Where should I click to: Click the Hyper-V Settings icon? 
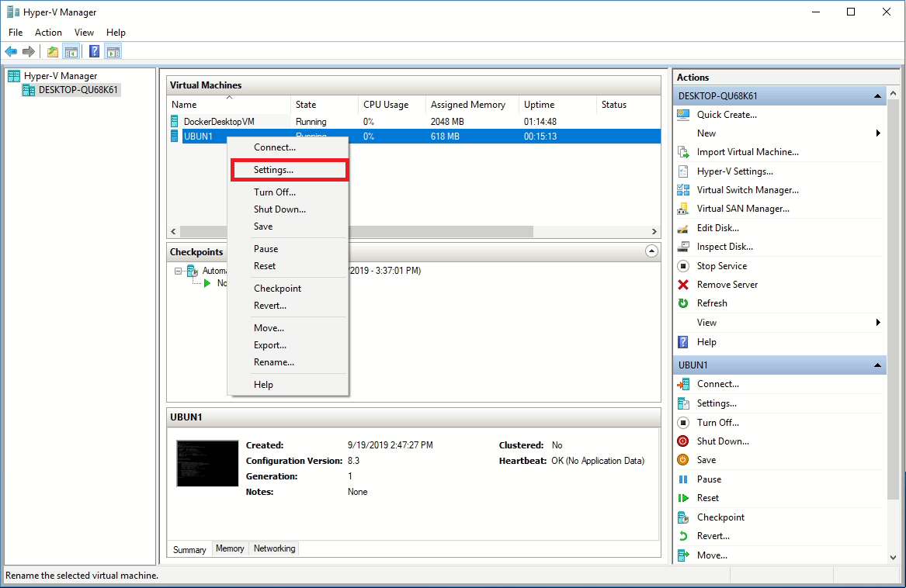point(683,171)
